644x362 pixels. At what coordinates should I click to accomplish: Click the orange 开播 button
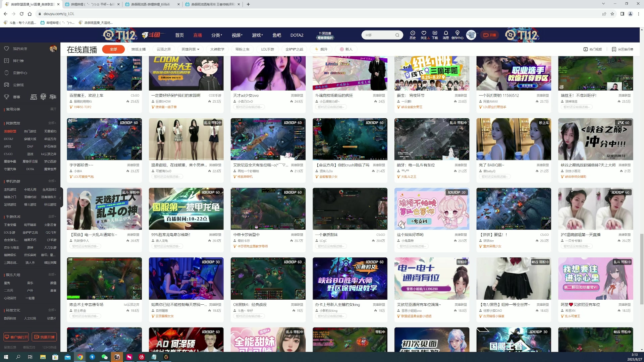pos(490,35)
